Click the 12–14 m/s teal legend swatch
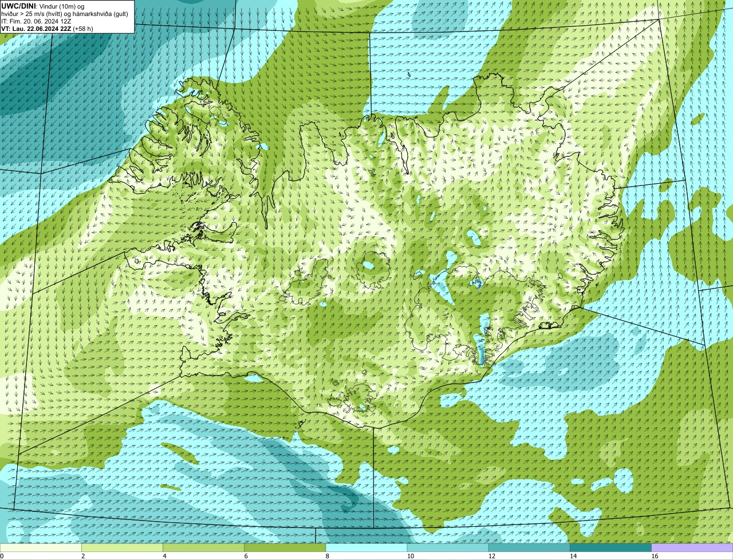 coord(529,547)
